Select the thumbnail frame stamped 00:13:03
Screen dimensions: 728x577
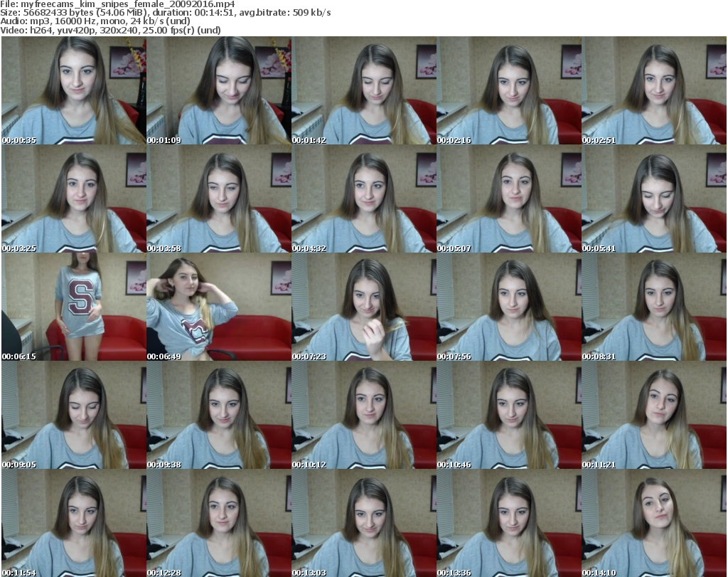[x=364, y=523]
